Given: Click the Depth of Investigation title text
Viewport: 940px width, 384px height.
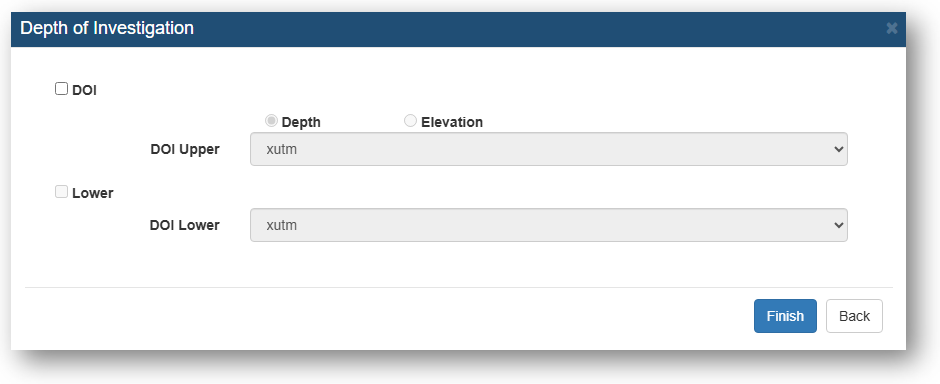Looking at the screenshot, I should [x=107, y=28].
